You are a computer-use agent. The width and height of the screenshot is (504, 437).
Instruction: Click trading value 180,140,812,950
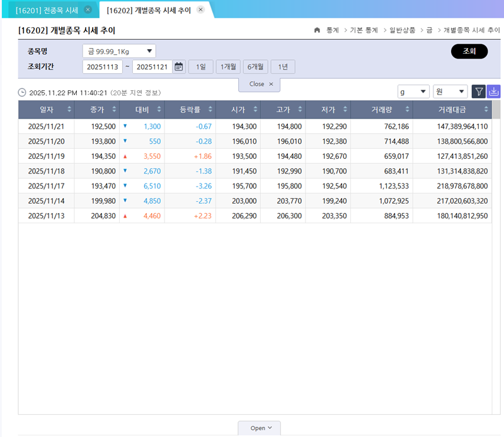(x=462, y=216)
